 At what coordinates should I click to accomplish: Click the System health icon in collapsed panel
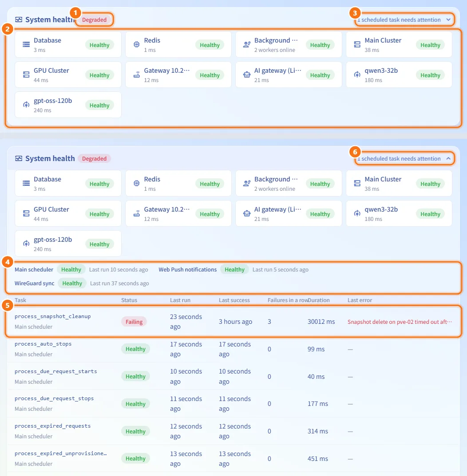coord(19,20)
